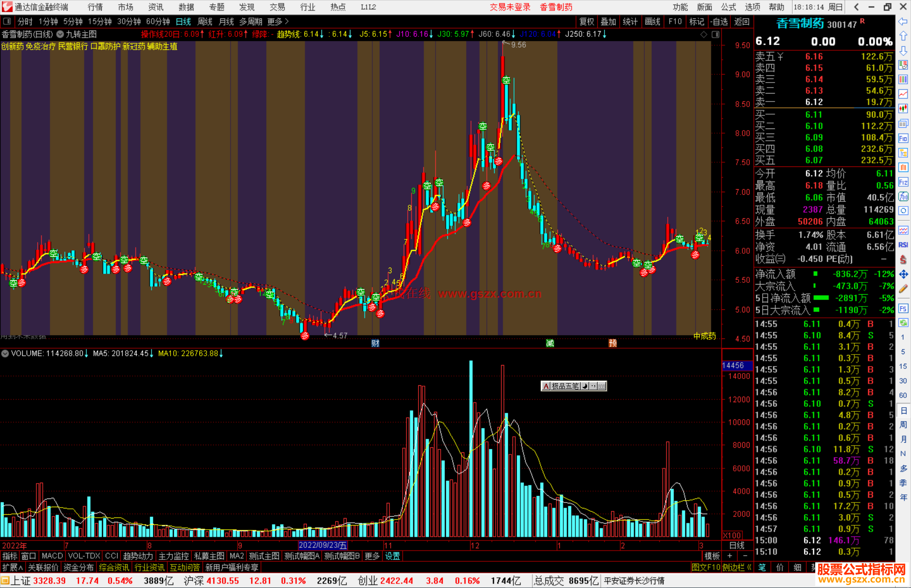The width and height of the screenshot is (911, 588).
Task: Expand the 更多 periods dropdown
Action: (278, 21)
